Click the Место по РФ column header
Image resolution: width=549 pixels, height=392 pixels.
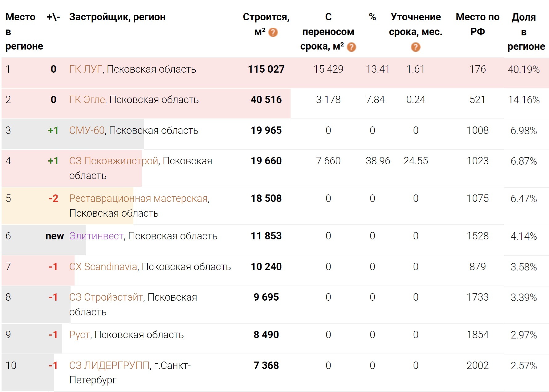[477, 24]
